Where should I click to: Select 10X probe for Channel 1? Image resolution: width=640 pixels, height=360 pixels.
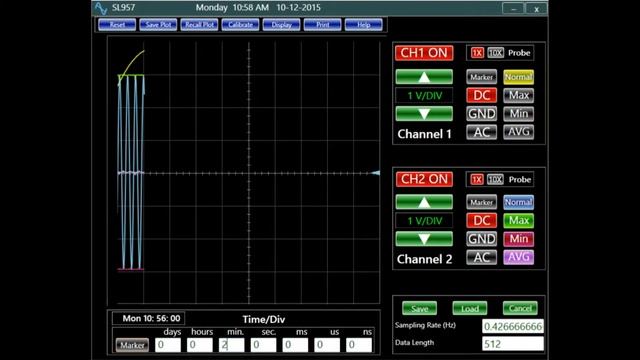point(495,53)
